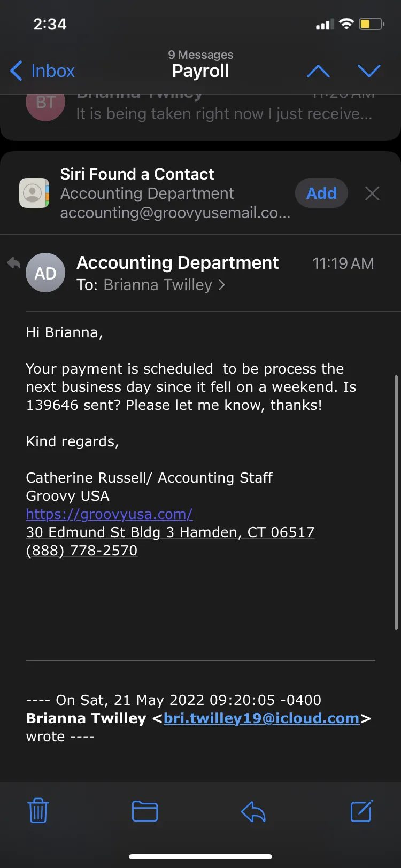Go back to Inbox
401x868 pixels.
(43, 71)
